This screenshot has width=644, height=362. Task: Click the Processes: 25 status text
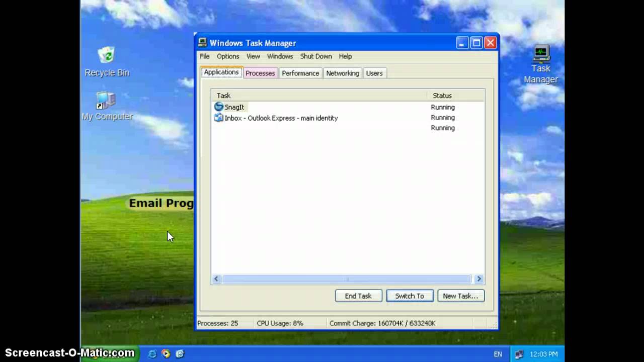218,323
